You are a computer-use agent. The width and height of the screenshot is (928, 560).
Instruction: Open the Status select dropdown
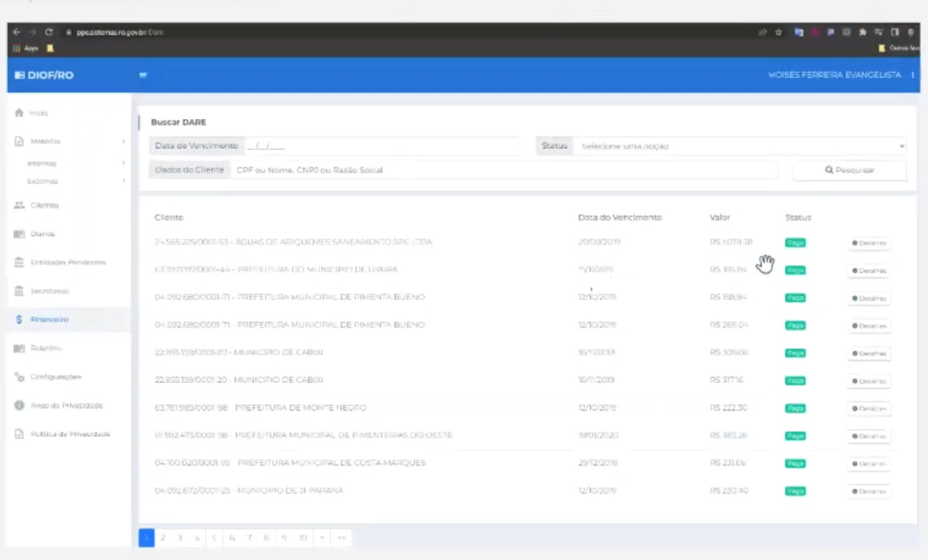pyautogui.click(x=739, y=146)
